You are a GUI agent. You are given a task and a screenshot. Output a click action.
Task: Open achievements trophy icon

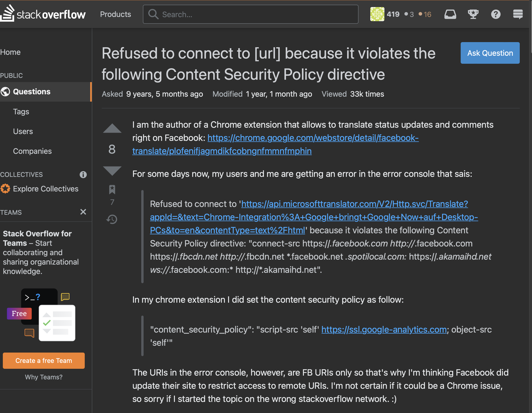pos(473,14)
